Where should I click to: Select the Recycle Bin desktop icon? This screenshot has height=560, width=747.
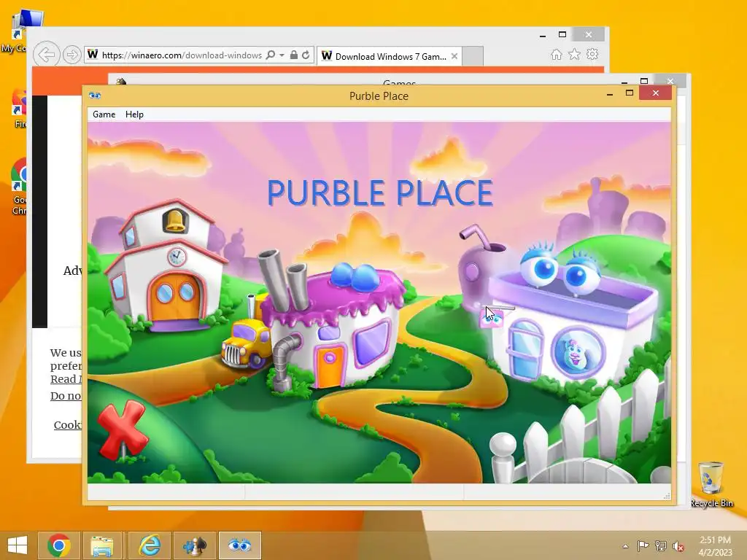coord(711,484)
